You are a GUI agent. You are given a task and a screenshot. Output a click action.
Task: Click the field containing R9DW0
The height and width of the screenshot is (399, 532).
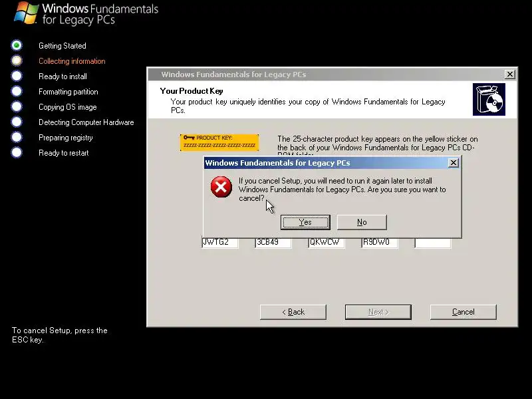coord(380,243)
